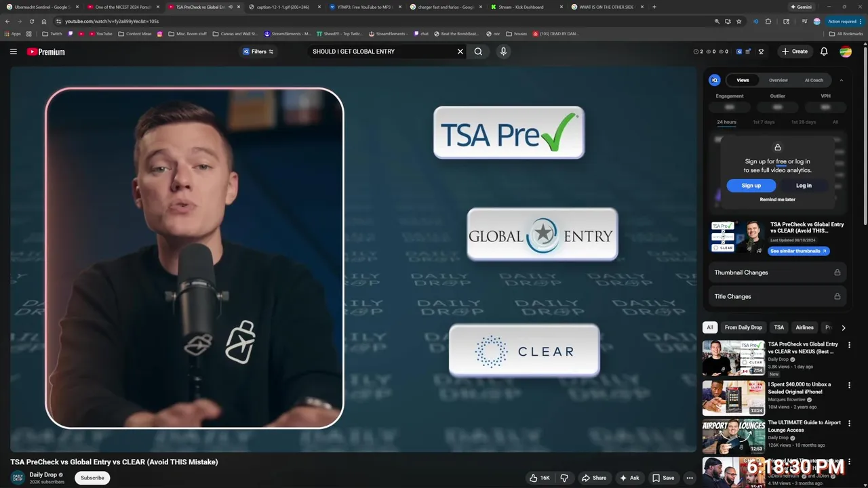Image resolution: width=868 pixels, height=488 pixels.
Task: Click the browser home button
Action: 43,21
